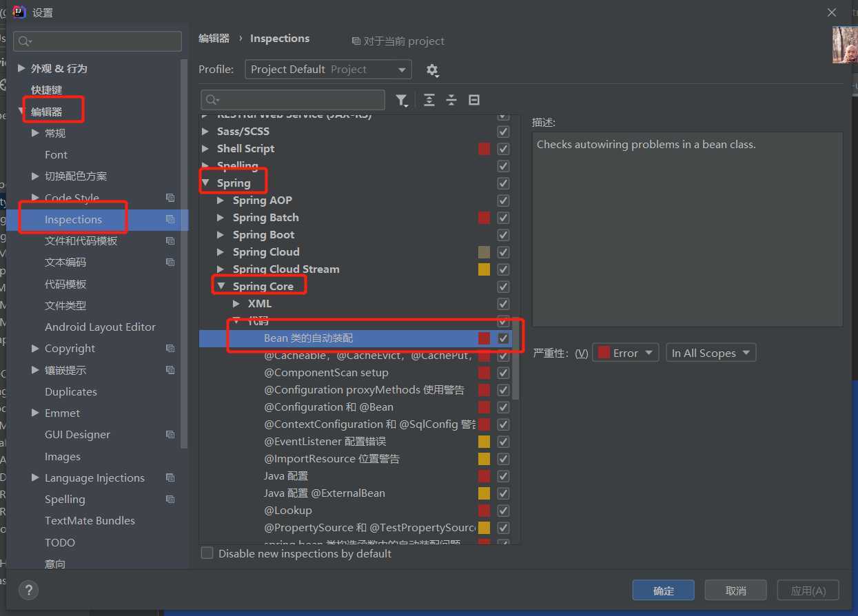
Task: Click the IntelliJ logo in title bar
Action: point(19,12)
